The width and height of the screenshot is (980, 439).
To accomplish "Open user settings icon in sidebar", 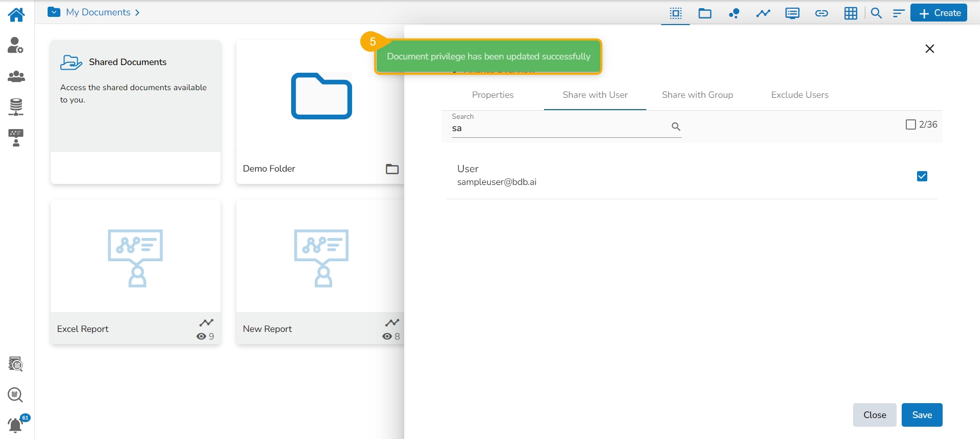I will [x=16, y=45].
